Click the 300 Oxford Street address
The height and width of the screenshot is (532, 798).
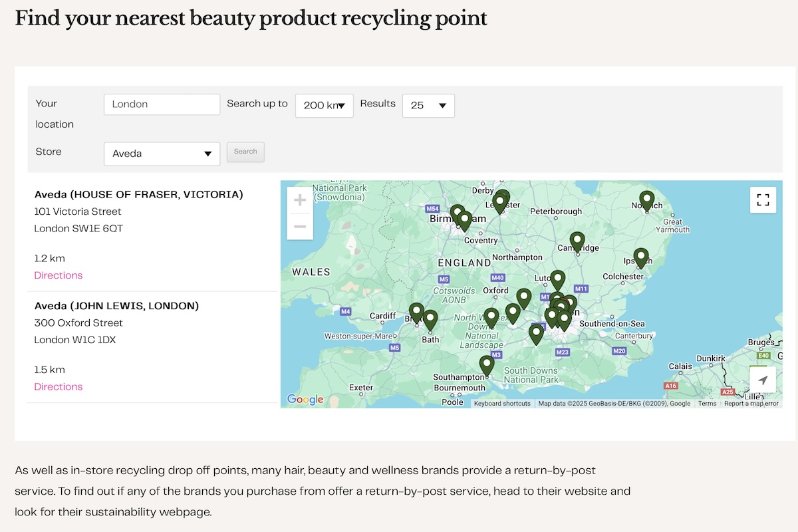coord(78,323)
